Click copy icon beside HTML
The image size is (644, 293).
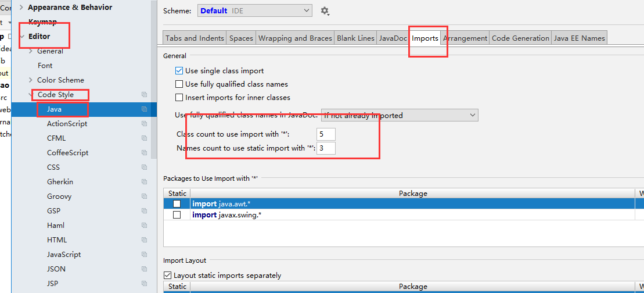(144, 240)
